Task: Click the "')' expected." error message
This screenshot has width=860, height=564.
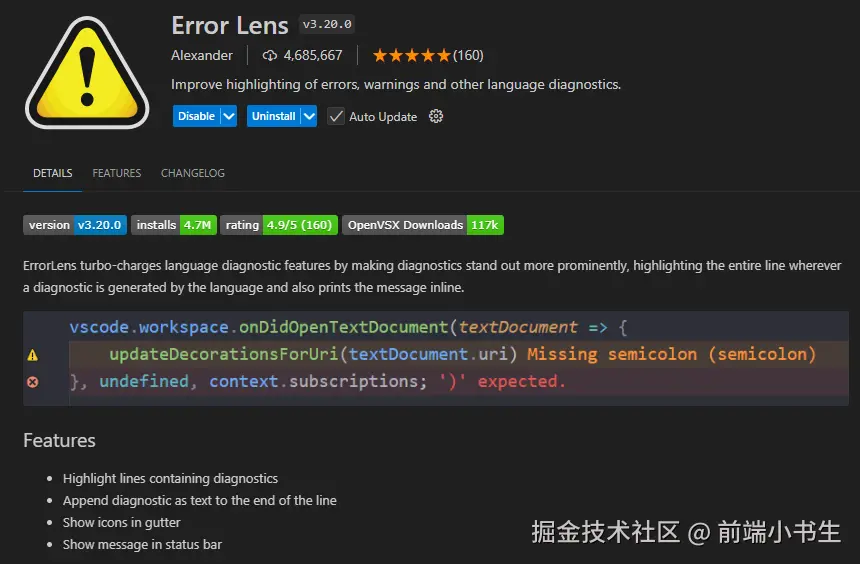Action: pos(502,381)
